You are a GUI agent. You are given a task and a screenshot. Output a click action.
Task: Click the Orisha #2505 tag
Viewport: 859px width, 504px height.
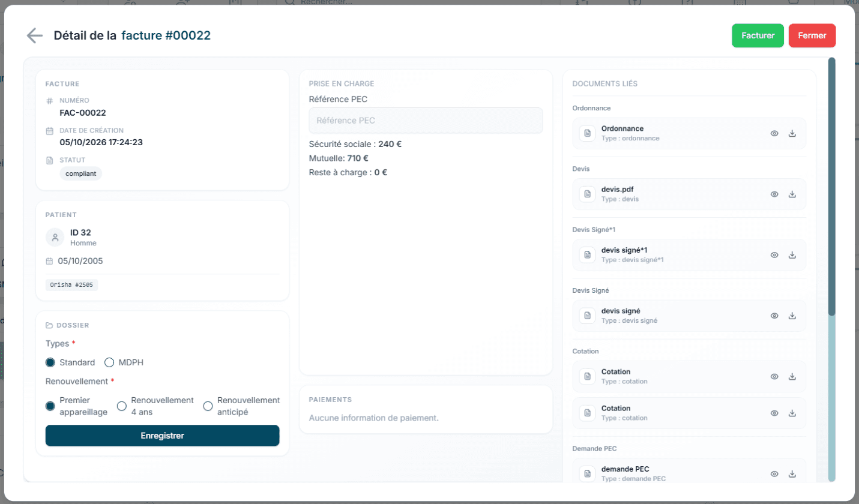coord(71,285)
